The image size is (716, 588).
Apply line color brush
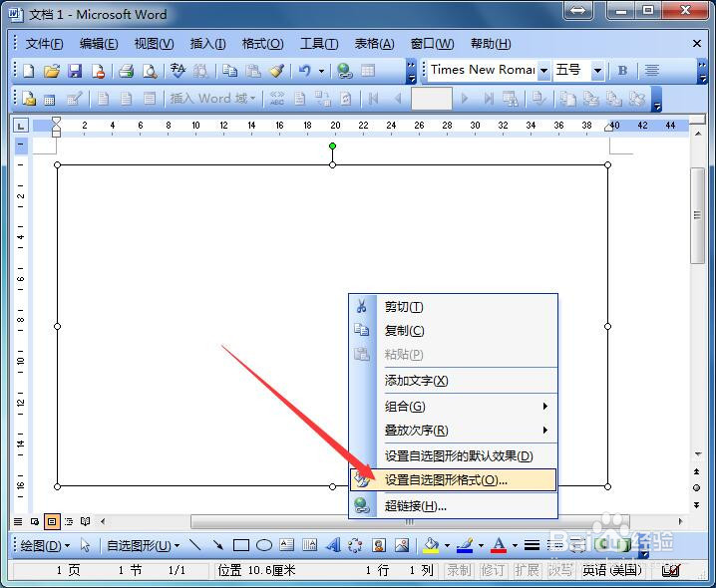click(x=465, y=545)
